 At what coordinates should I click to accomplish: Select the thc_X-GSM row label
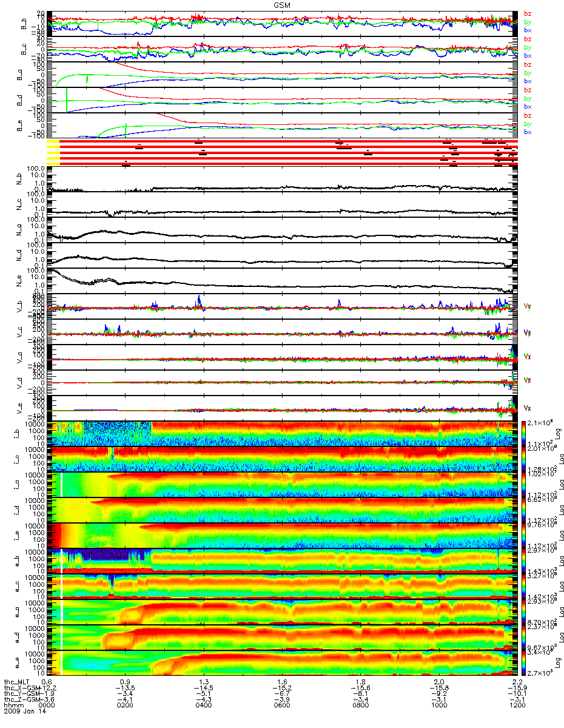point(22,689)
